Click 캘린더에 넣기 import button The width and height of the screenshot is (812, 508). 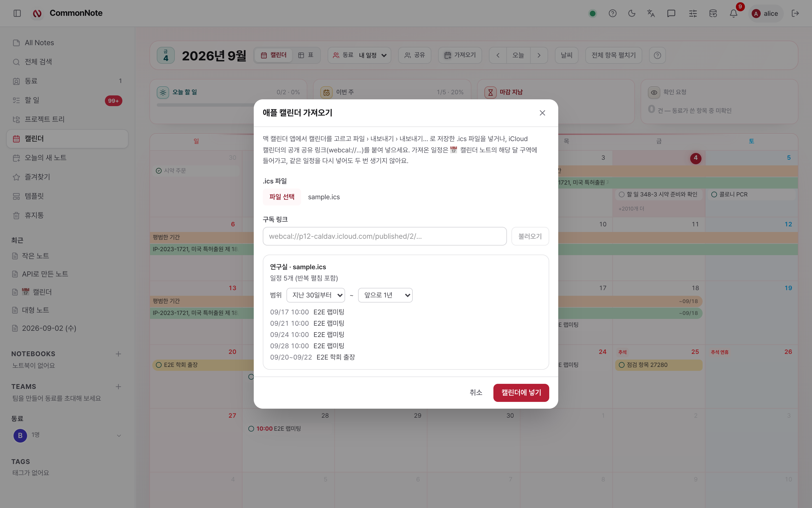[x=521, y=392]
